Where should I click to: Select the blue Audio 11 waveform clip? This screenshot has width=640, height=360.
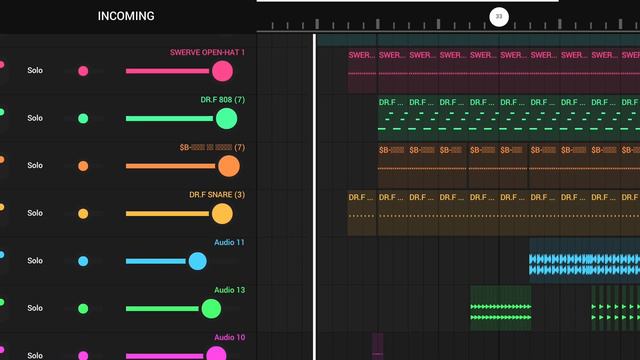click(584, 260)
